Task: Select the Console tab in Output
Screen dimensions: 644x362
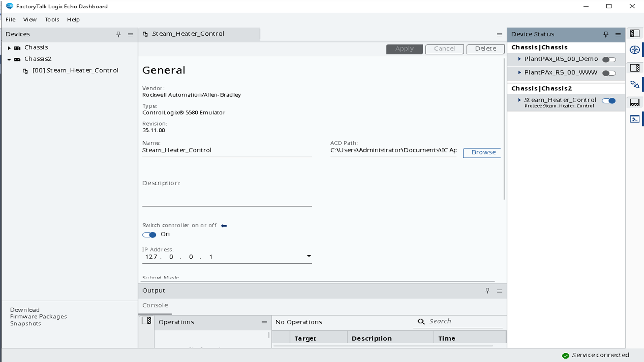Action: pyautogui.click(x=155, y=305)
